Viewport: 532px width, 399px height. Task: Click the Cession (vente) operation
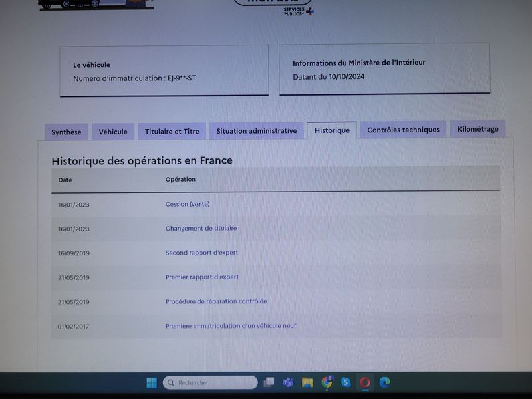coord(188,204)
